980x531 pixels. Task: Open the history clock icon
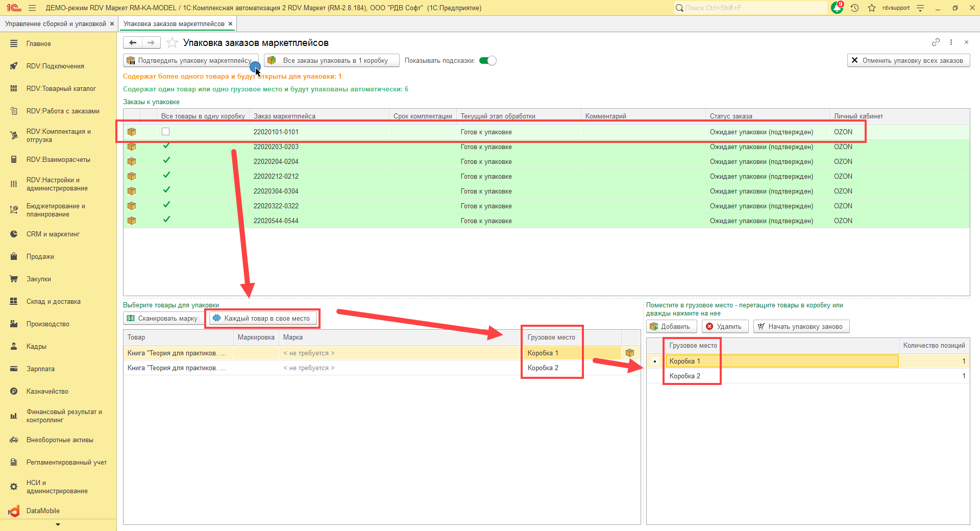(855, 8)
